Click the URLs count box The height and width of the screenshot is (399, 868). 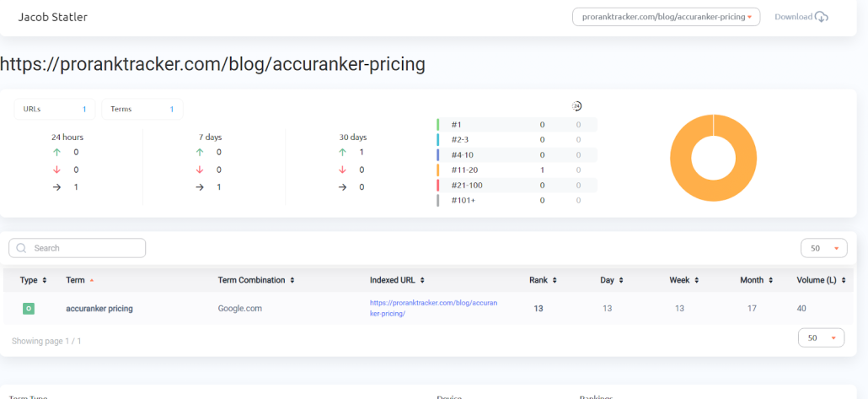click(55, 109)
